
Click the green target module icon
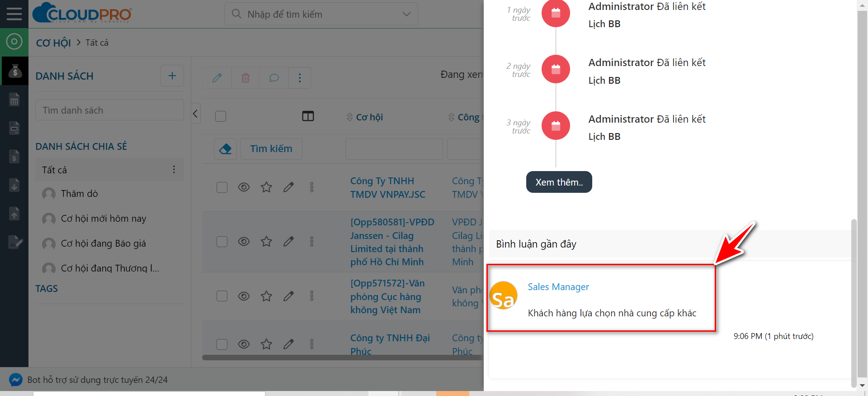click(x=14, y=42)
